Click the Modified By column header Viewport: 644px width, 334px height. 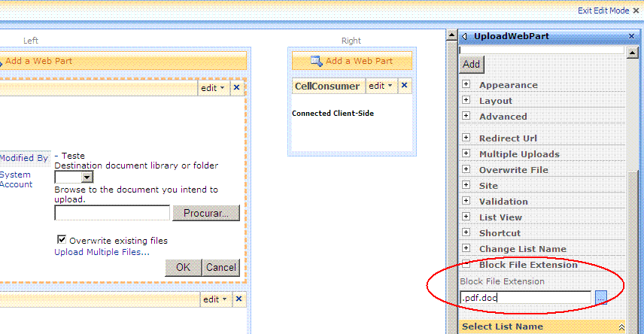pyautogui.click(x=24, y=158)
